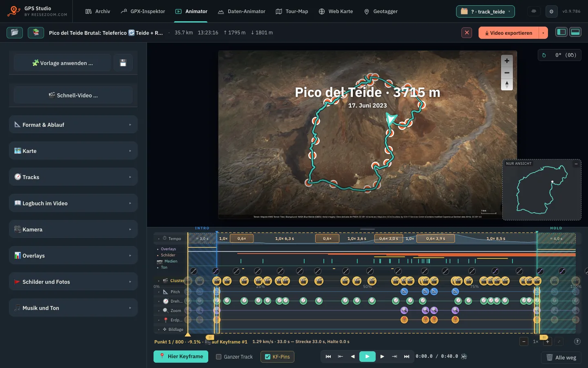Viewport: 588px width, 368px height.
Task: Save template with the floppy disk icon
Action: [123, 63]
